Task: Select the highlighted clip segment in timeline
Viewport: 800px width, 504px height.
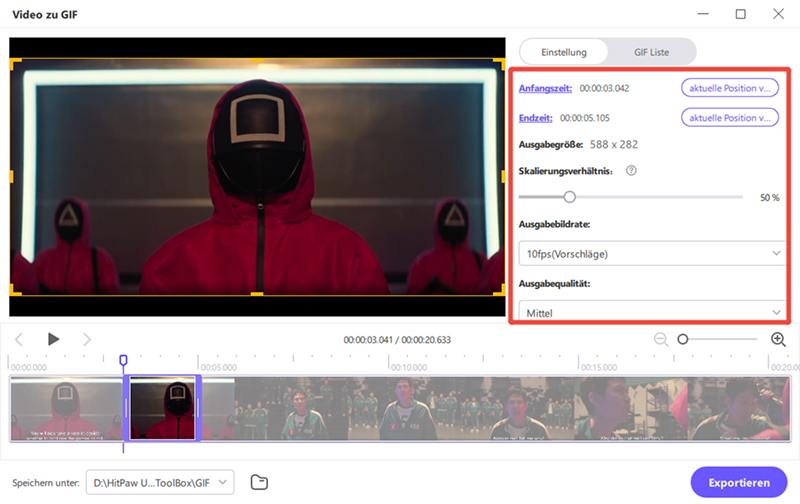Action: coord(162,408)
